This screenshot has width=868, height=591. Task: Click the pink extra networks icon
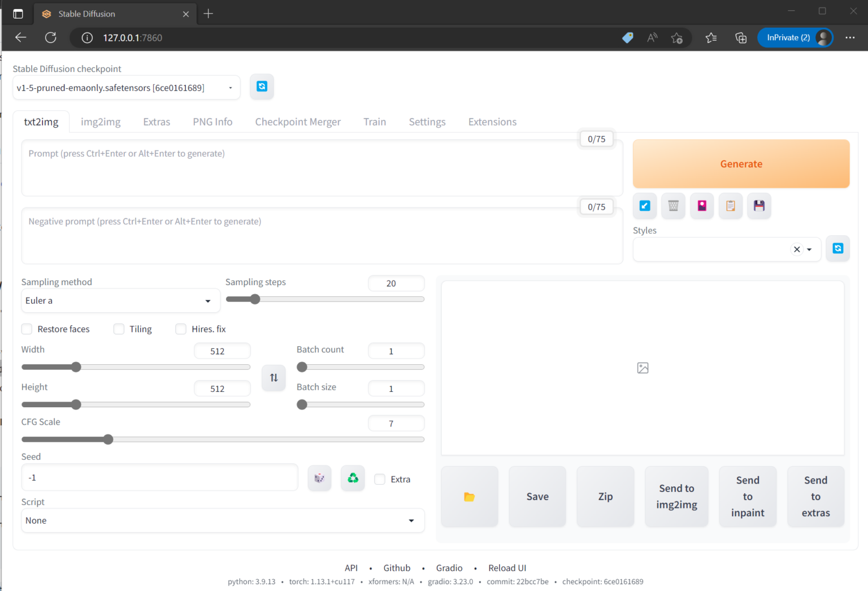tap(702, 206)
